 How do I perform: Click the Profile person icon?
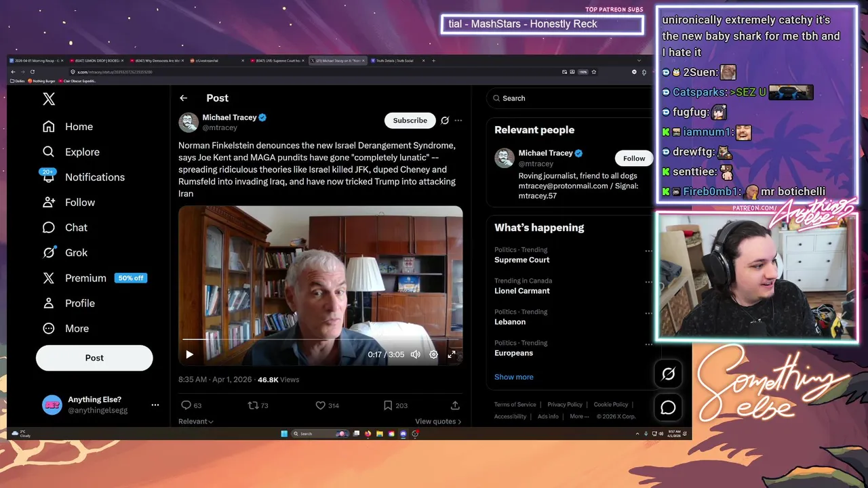pyautogui.click(x=49, y=303)
